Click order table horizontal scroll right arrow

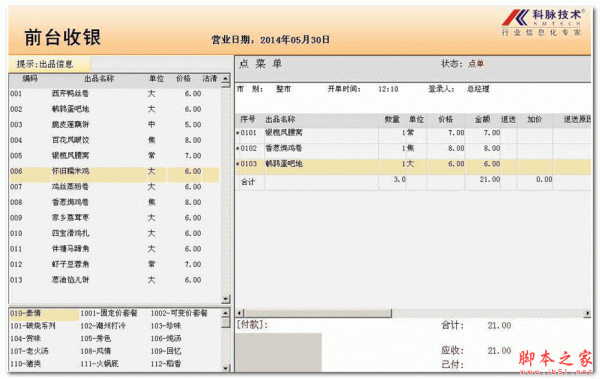pyautogui.click(x=587, y=313)
